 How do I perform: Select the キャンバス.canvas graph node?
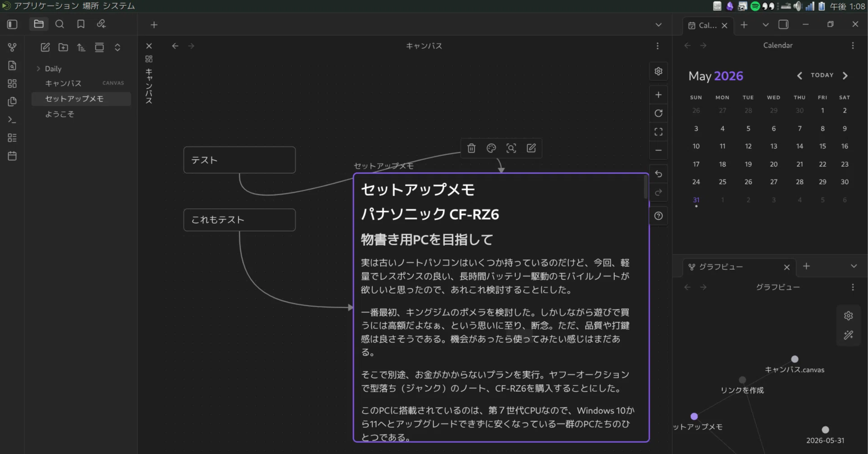coord(794,359)
